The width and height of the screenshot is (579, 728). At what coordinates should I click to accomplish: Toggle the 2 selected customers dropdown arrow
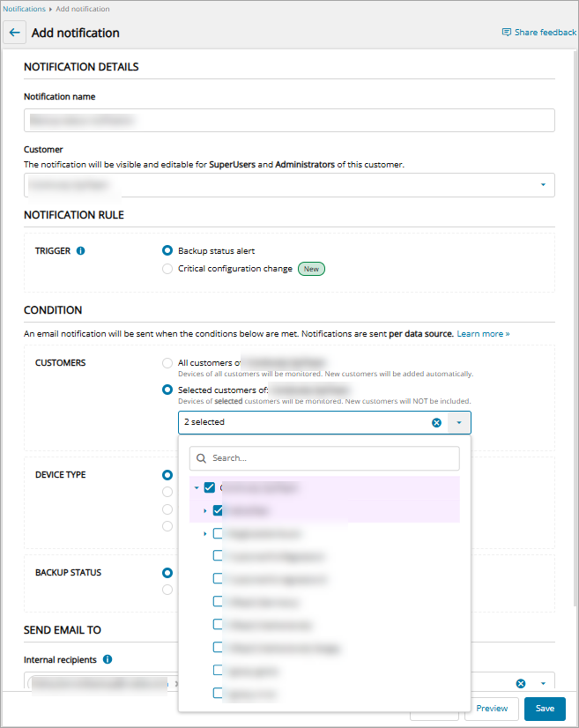click(x=459, y=423)
